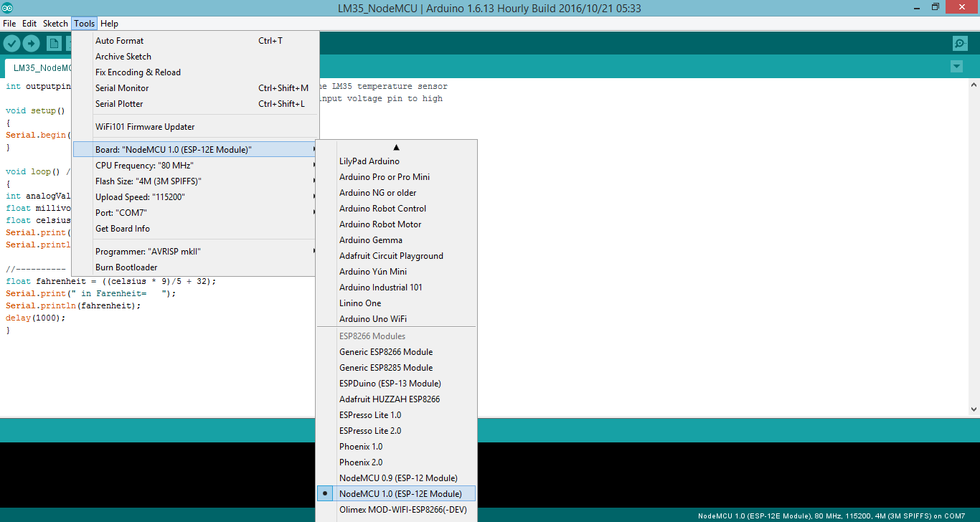980x522 pixels.
Task: Select LilyPad Arduino board
Action: coord(396,161)
